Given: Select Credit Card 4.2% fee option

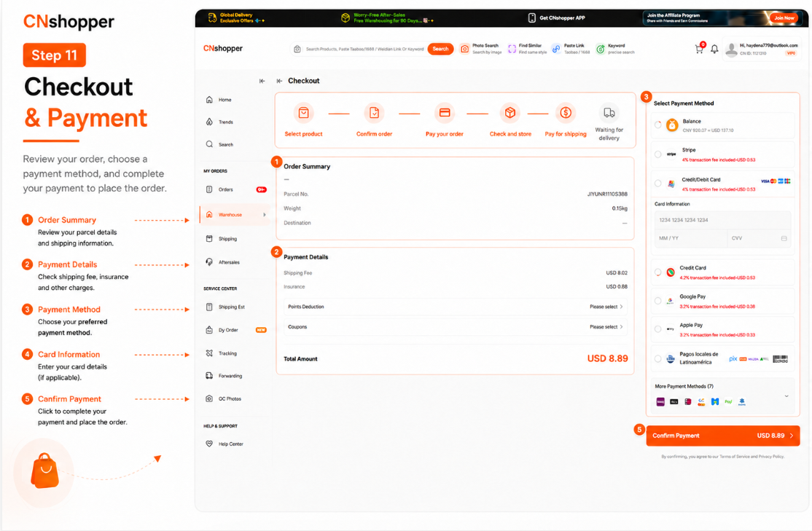Looking at the screenshot, I should [x=657, y=272].
